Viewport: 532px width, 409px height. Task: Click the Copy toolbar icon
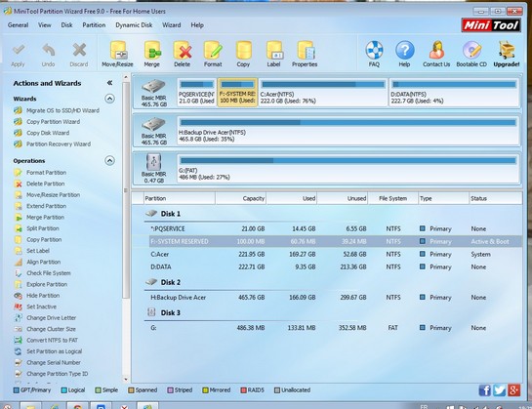pos(244,50)
